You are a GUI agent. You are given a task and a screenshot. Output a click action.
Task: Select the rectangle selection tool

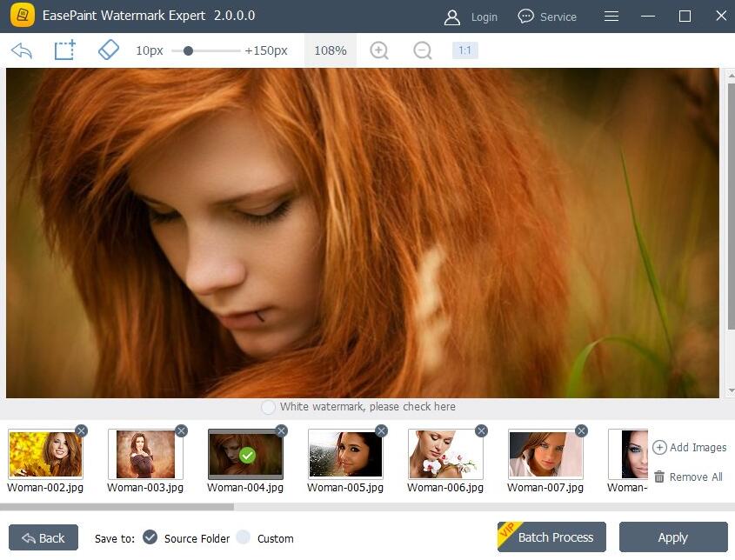point(64,50)
